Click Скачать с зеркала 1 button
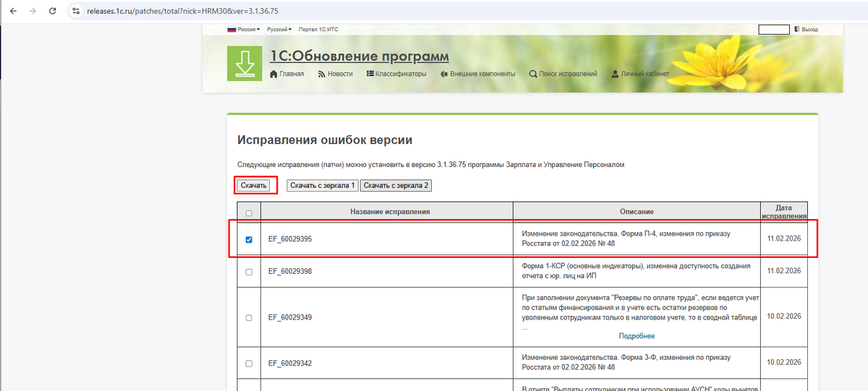This screenshot has width=868, height=391. [323, 186]
